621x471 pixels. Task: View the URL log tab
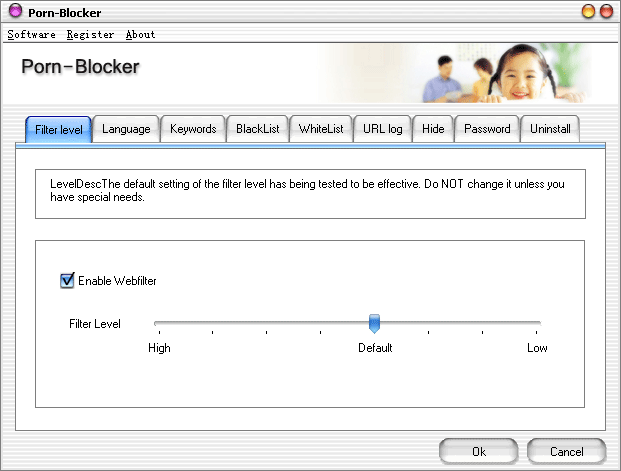382,129
